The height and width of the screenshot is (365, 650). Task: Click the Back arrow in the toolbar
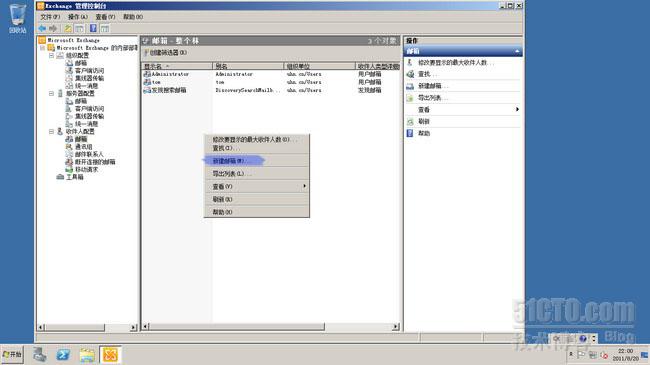point(42,28)
